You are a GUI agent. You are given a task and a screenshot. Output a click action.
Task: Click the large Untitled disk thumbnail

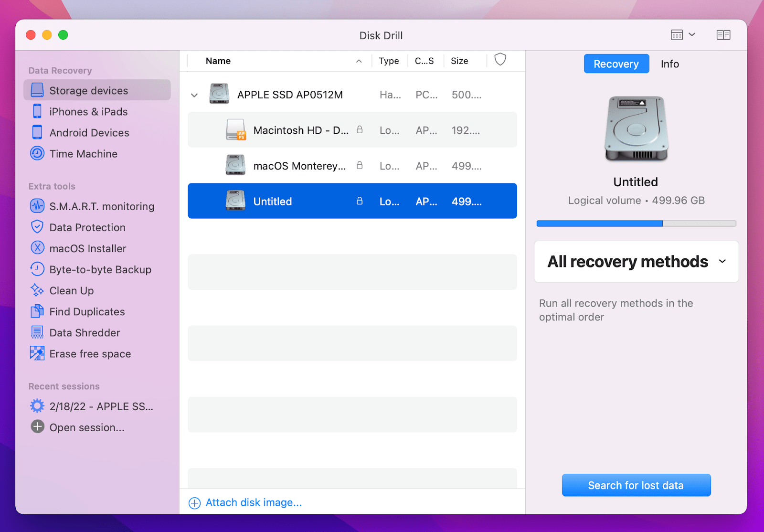pyautogui.click(x=636, y=129)
